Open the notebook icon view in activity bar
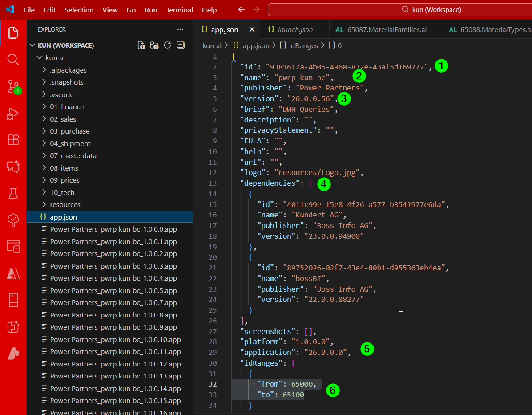The height and width of the screenshot is (415, 532). (13, 300)
